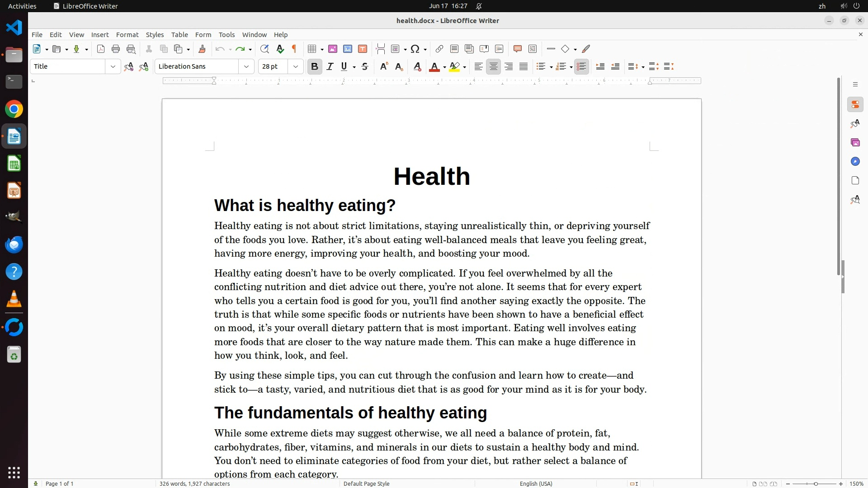Viewport: 868px width, 488px height.
Task: Toggle Italic formatting button
Action: (x=330, y=67)
